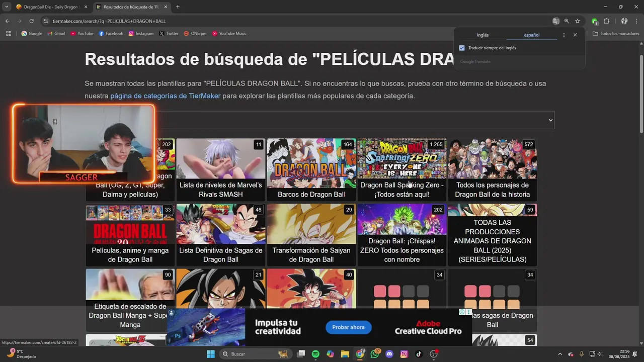Open Instagram from the taskbar
This screenshot has width=644, height=362.
click(404, 354)
